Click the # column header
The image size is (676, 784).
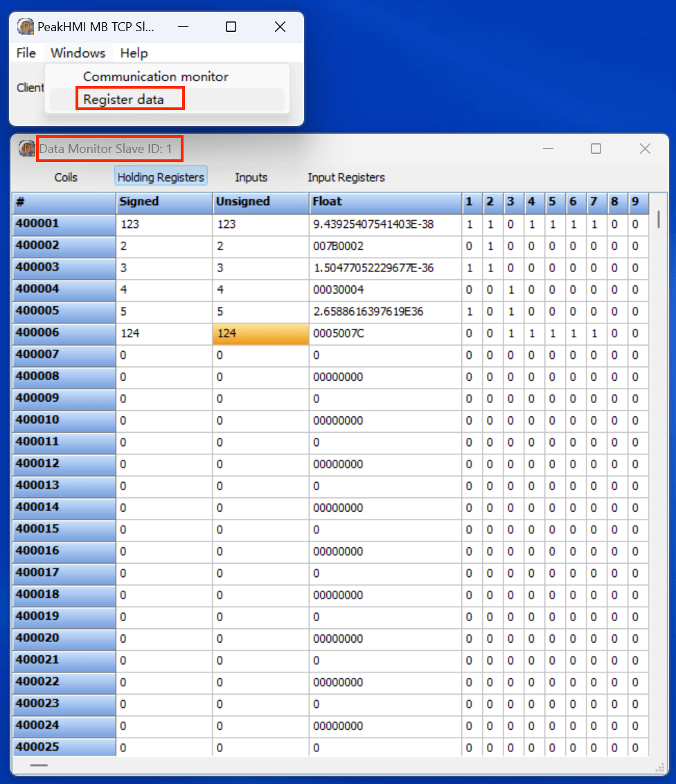(63, 202)
